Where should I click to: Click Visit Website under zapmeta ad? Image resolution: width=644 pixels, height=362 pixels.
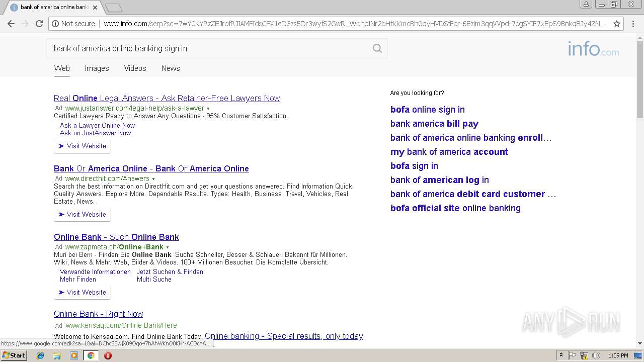82,292
